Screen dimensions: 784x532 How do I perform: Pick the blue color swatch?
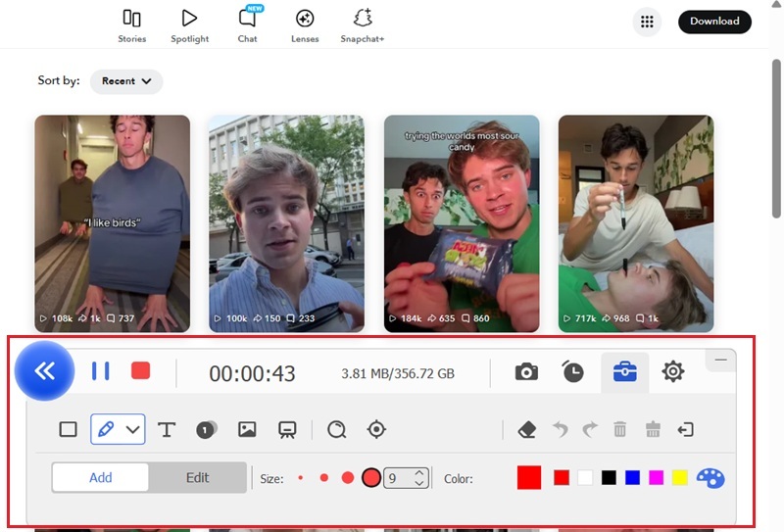[x=632, y=478]
